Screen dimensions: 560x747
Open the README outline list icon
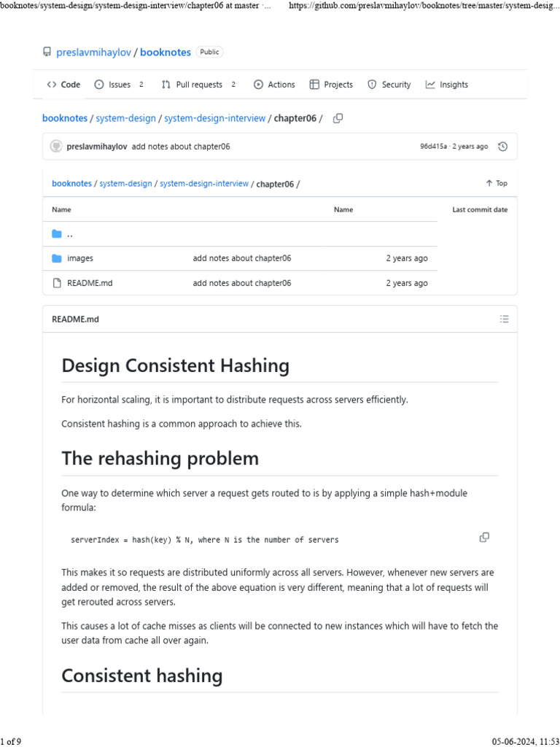(504, 319)
